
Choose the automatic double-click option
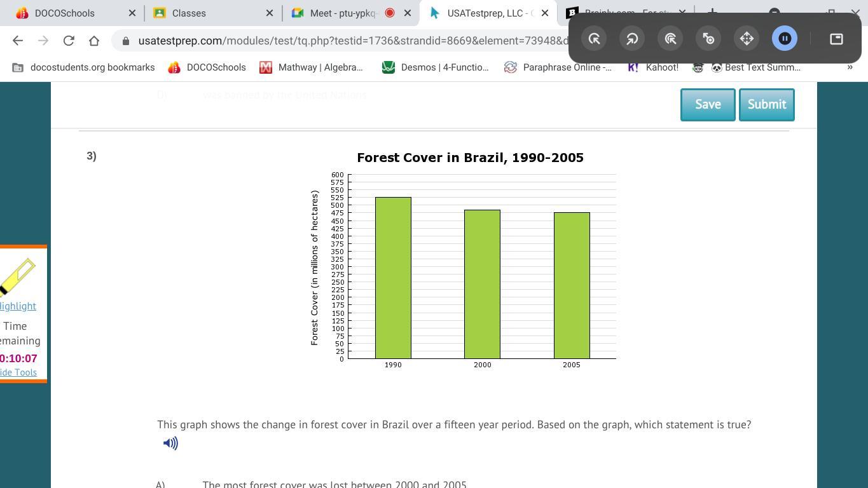coord(670,39)
